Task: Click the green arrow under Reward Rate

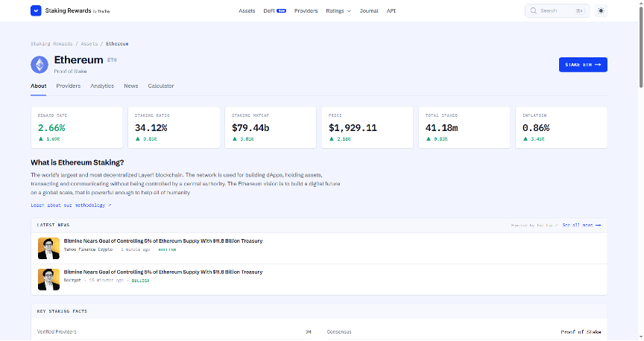Action: pyautogui.click(x=41, y=139)
